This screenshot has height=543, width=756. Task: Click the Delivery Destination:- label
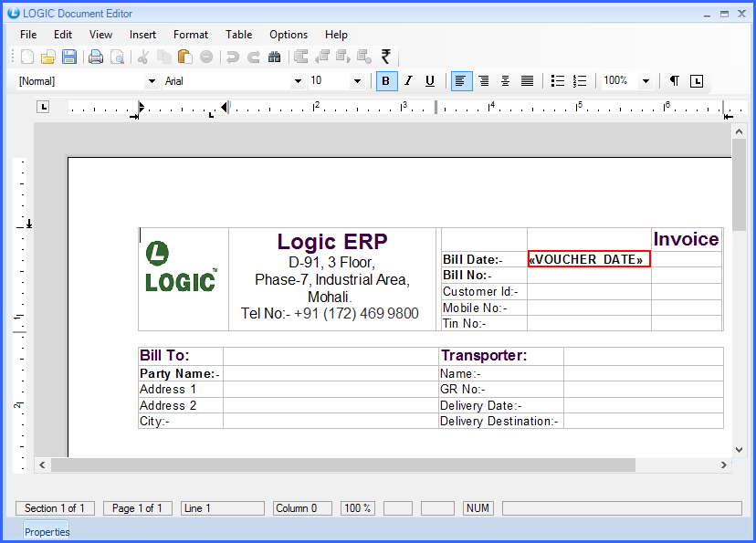click(x=499, y=421)
